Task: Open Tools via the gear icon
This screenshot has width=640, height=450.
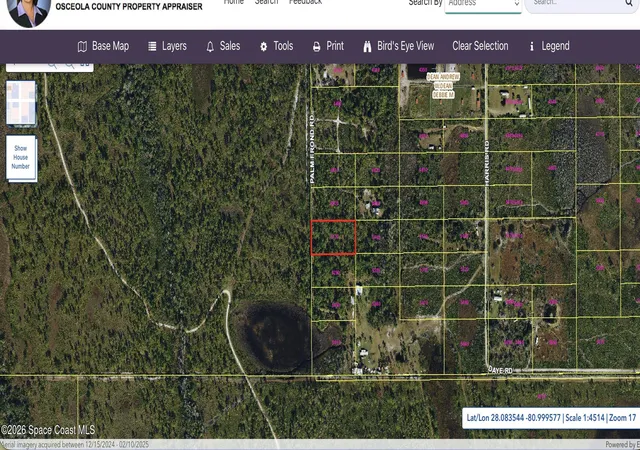Action: tap(264, 47)
